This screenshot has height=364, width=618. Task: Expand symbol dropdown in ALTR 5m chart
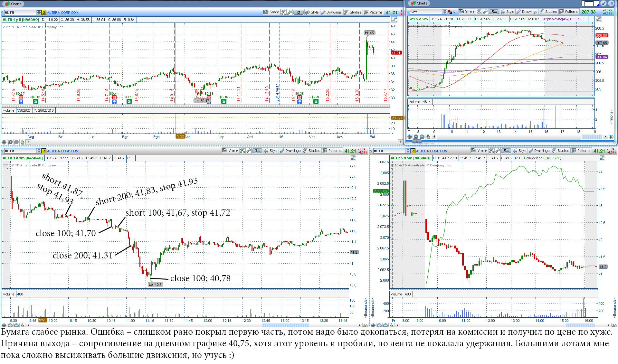[408, 151]
